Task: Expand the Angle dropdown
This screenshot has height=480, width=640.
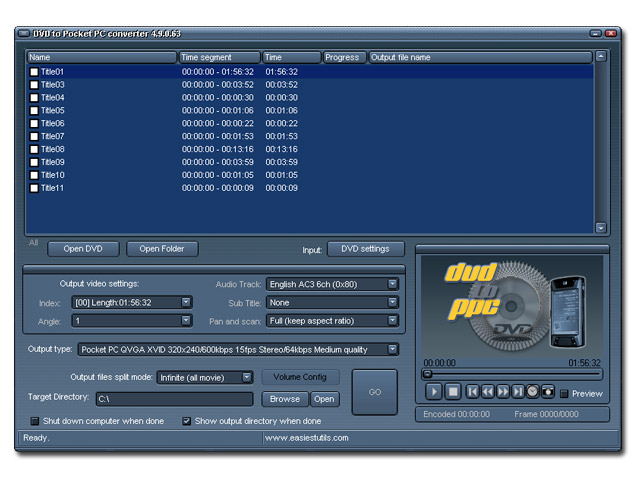Action: (186, 320)
